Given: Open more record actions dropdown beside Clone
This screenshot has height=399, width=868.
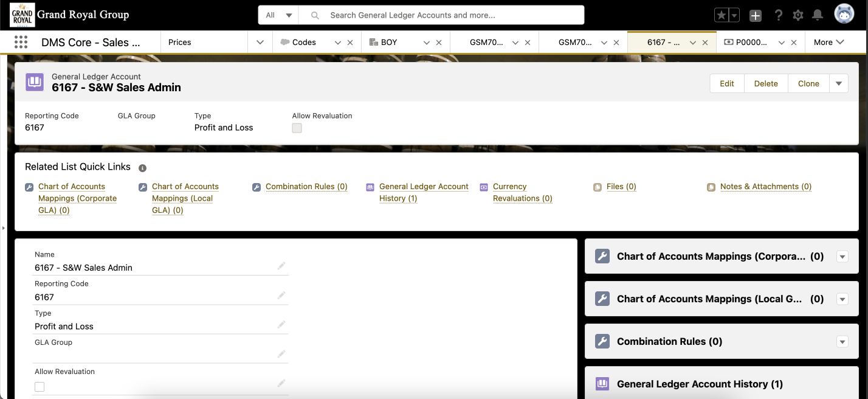Looking at the screenshot, I should 839,83.
